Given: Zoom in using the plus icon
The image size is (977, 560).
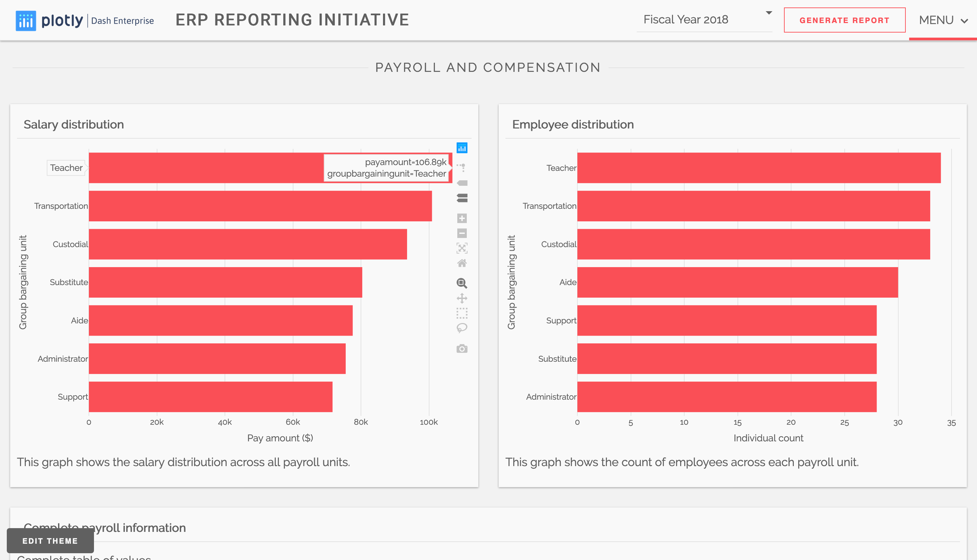Looking at the screenshot, I should tap(462, 218).
